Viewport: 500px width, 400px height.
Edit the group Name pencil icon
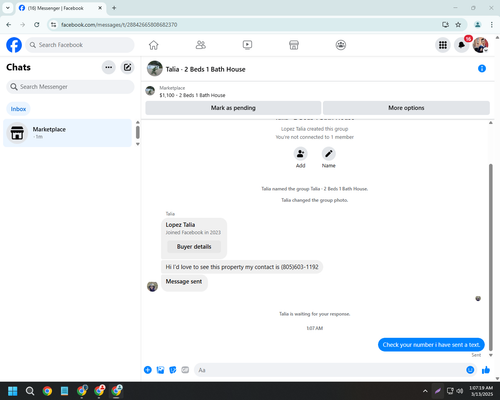pos(329,154)
